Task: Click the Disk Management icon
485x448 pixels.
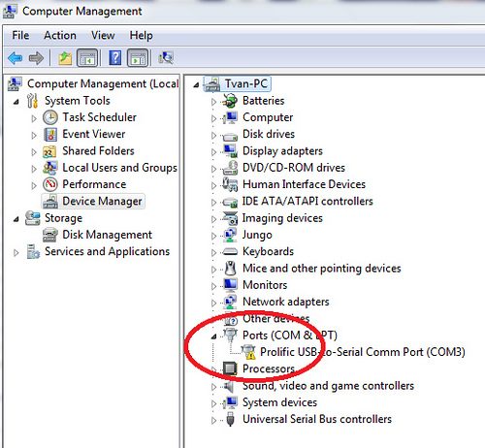Action: click(50, 235)
